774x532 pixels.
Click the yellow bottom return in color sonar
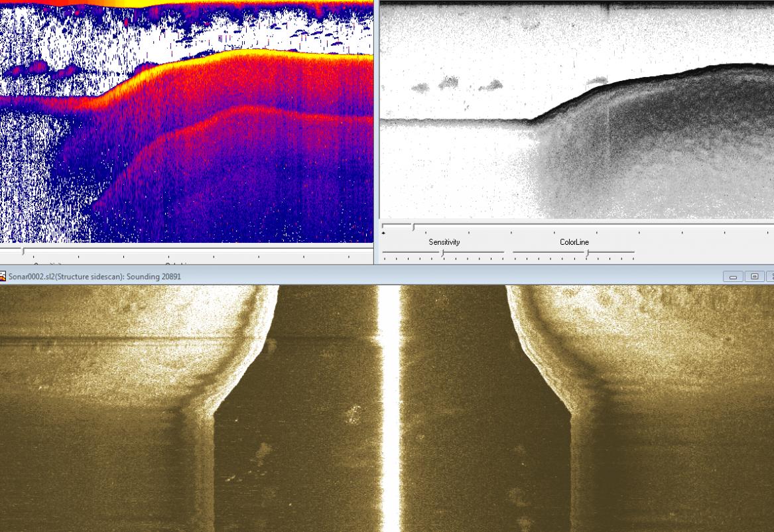pos(265,53)
